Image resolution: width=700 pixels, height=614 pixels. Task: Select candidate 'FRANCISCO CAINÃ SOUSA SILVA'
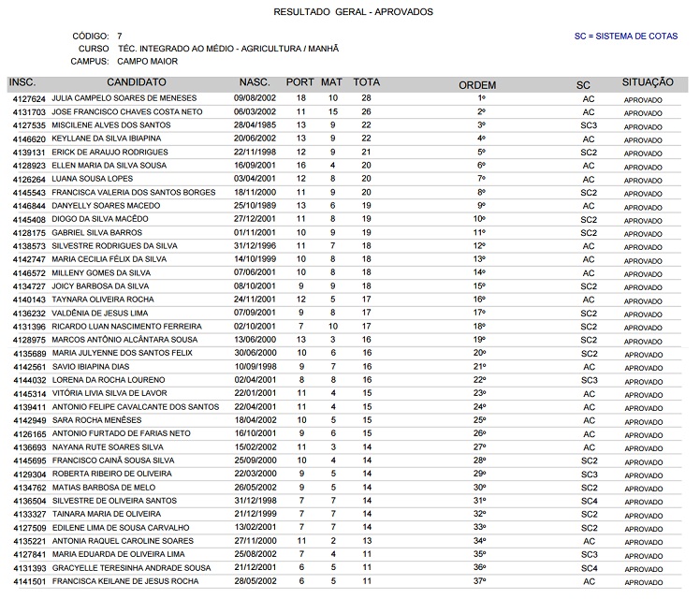coord(113,460)
